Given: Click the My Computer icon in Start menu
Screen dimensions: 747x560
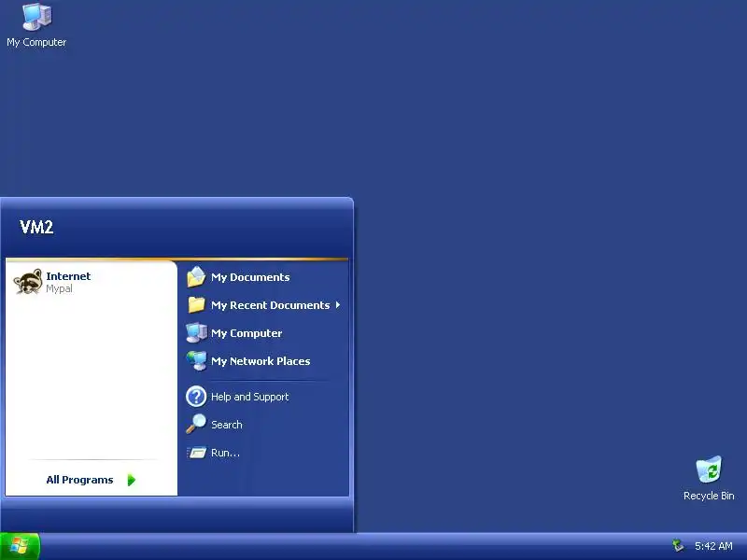Looking at the screenshot, I should tap(196, 333).
